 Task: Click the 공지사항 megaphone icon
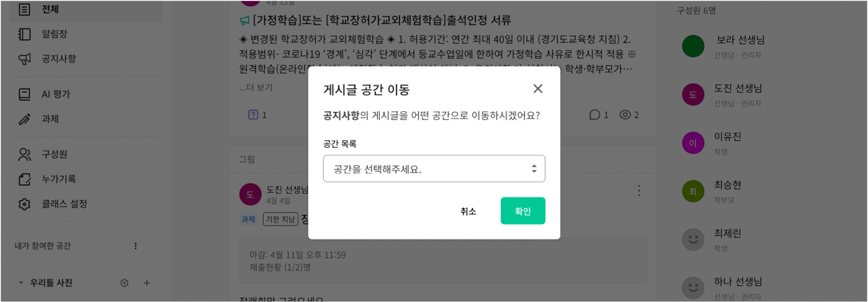(24, 59)
